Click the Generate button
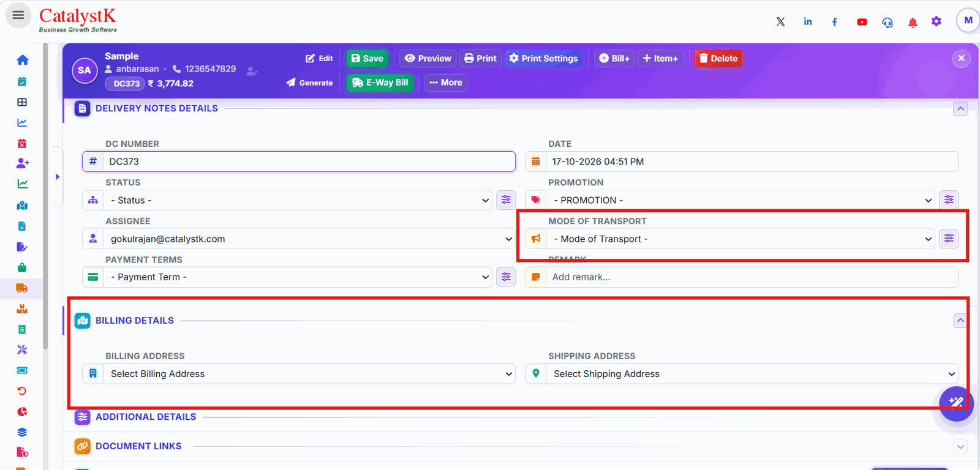The width and height of the screenshot is (980, 470). [309, 83]
